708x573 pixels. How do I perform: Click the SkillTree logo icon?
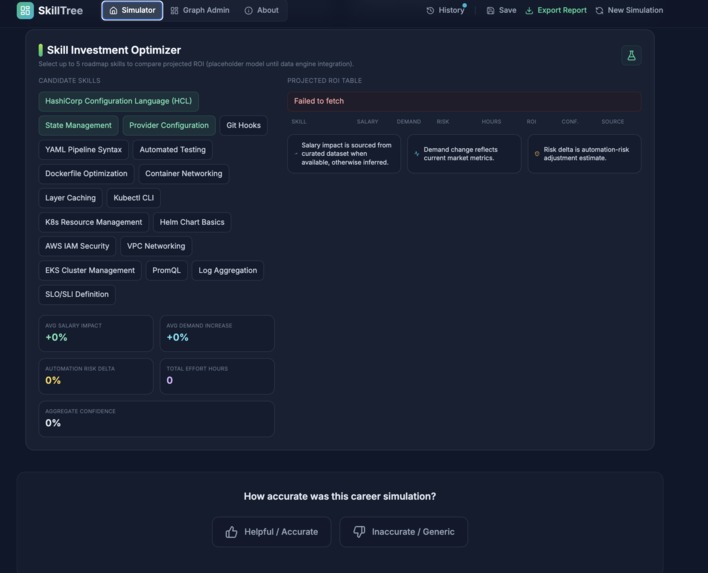click(25, 10)
